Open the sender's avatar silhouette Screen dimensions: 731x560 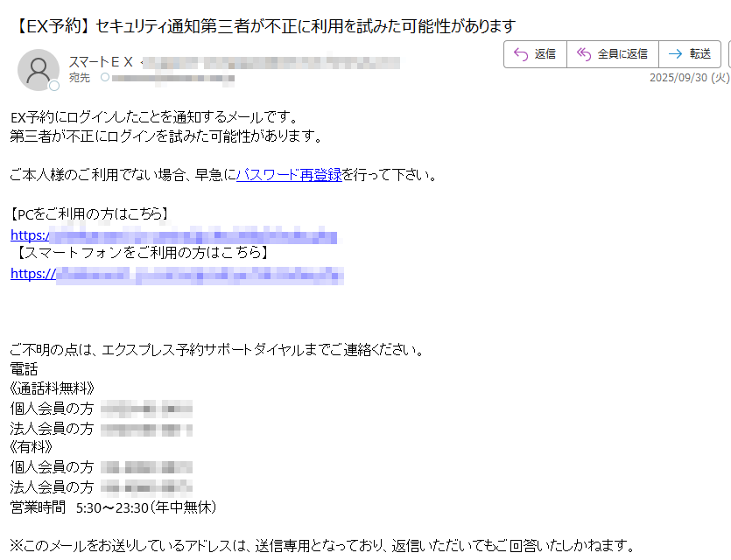coord(39,70)
